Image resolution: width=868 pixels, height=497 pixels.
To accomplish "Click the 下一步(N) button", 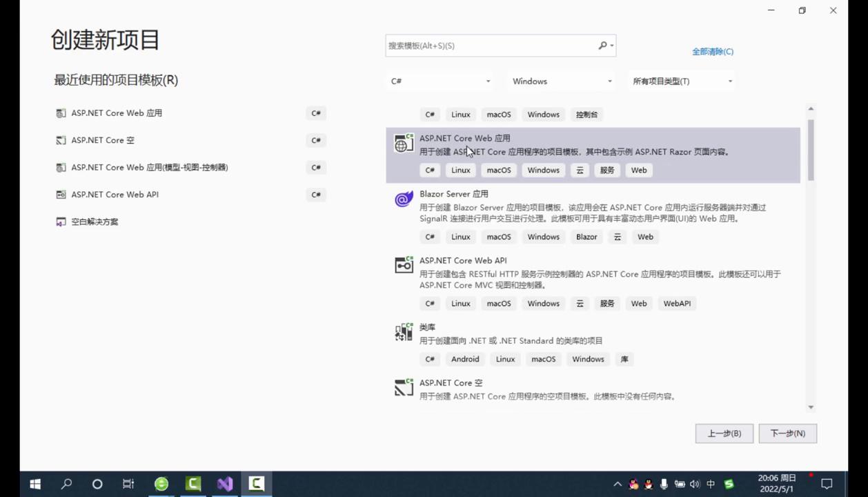I will [x=787, y=433].
